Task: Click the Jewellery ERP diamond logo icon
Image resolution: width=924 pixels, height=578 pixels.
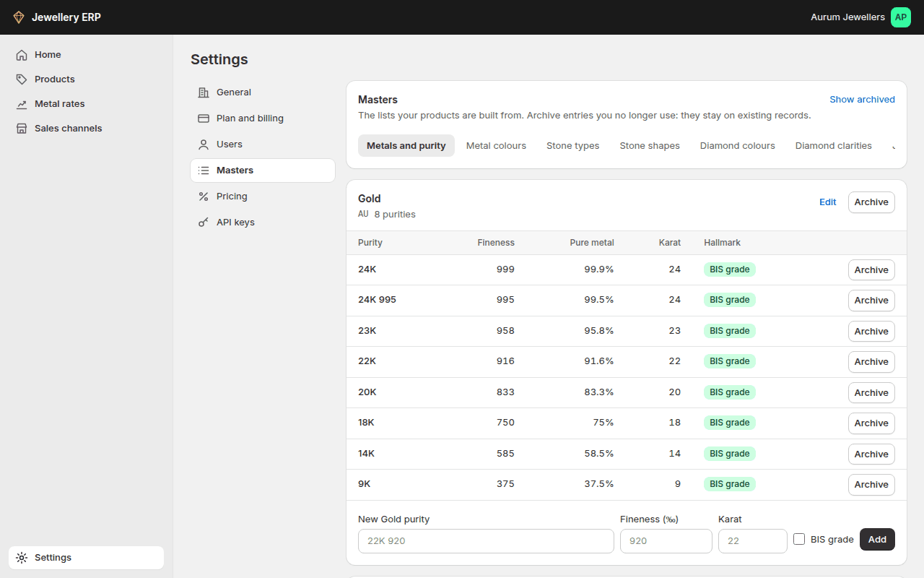Action: click(x=19, y=17)
